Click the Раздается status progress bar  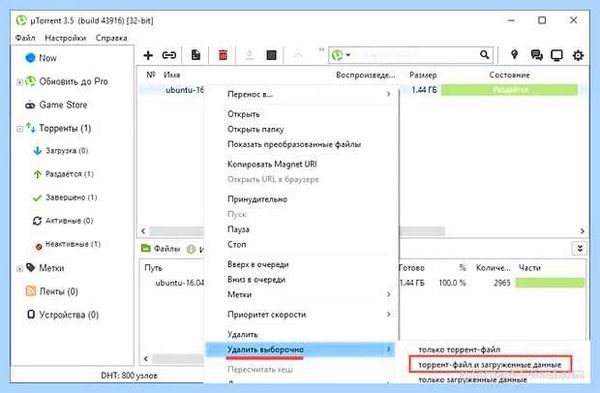click(x=509, y=90)
